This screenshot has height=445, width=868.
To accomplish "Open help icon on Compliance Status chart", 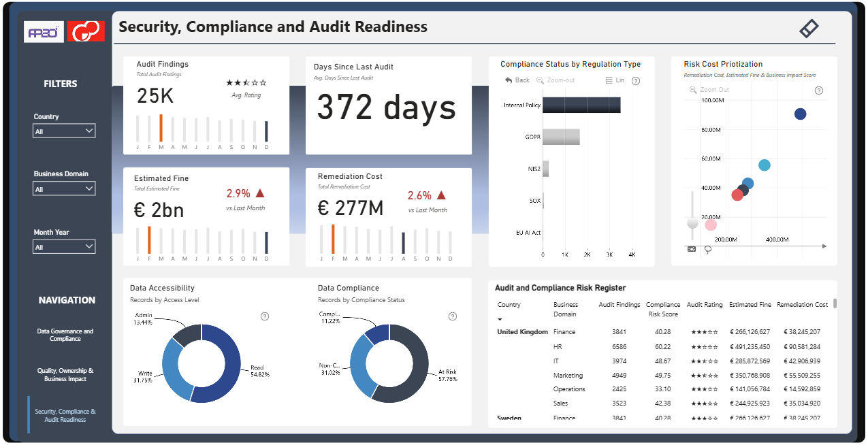I will [636, 80].
